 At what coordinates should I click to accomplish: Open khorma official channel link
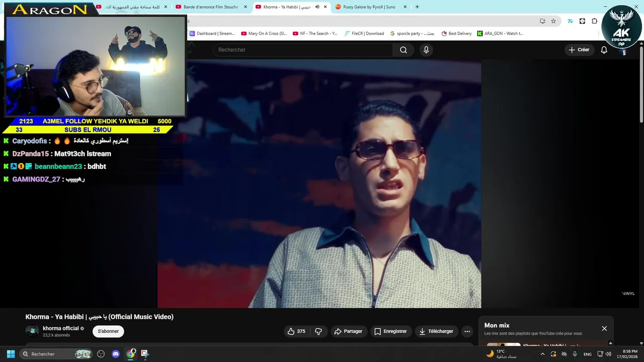(x=61, y=328)
